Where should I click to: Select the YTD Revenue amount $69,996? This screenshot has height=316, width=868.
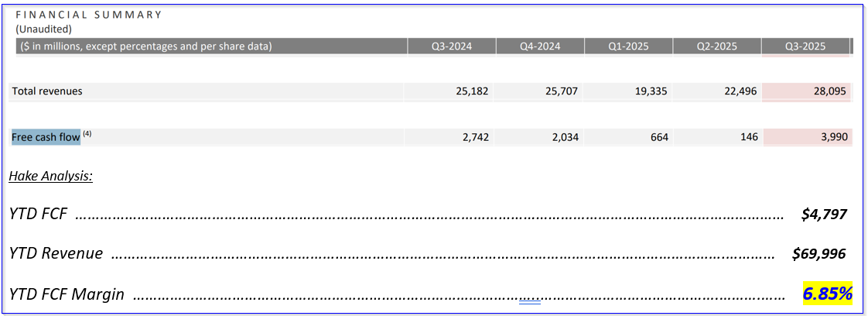[x=819, y=253]
